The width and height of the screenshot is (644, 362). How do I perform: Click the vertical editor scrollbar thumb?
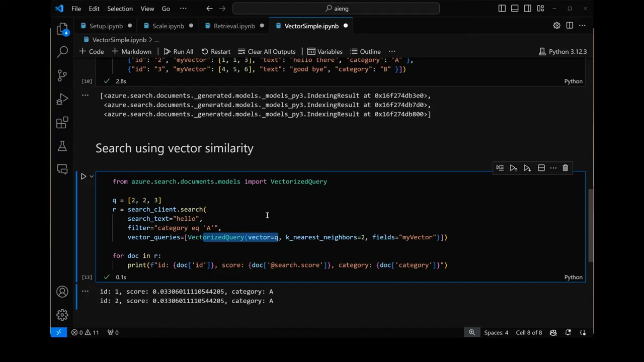[x=591, y=225]
